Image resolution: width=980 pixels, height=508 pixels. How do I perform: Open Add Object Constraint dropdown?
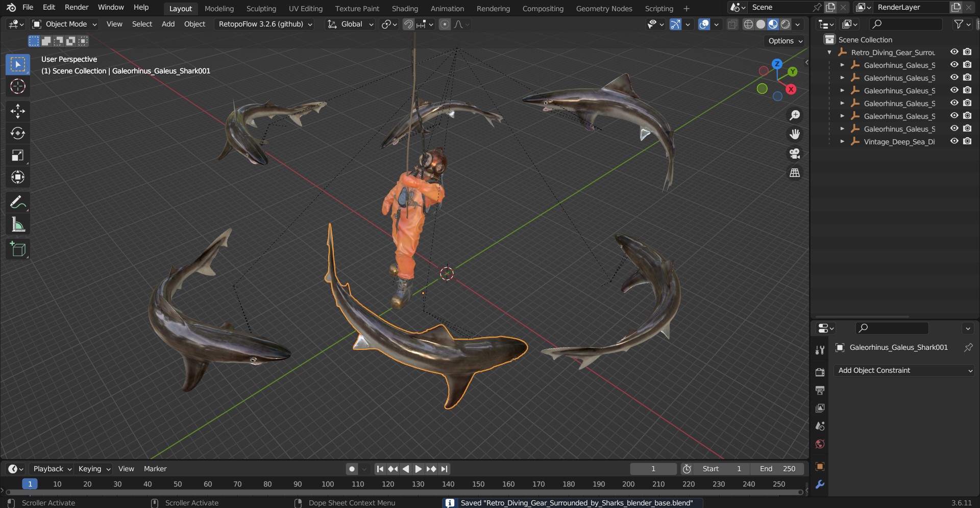pyautogui.click(x=904, y=370)
